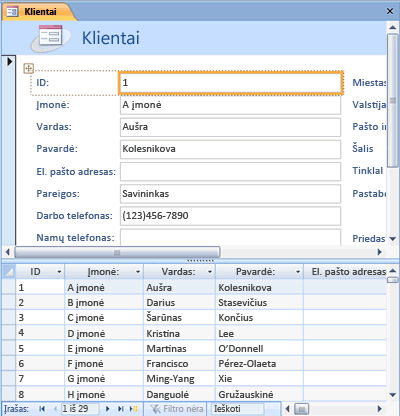Click the Pavardė field with Kolesnikova
400x416 pixels.
(230, 149)
